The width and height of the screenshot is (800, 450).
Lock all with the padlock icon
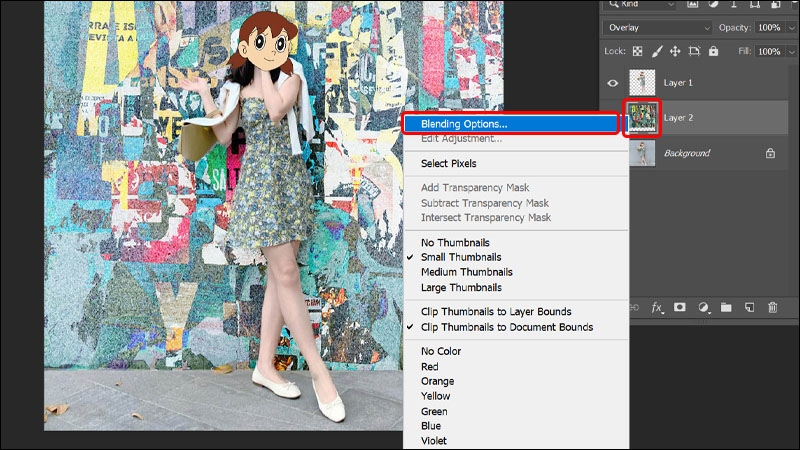pos(713,51)
